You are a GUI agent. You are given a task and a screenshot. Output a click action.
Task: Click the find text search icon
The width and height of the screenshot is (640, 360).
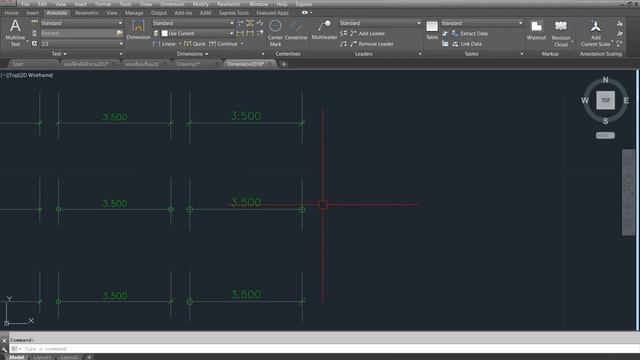[120, 33]
